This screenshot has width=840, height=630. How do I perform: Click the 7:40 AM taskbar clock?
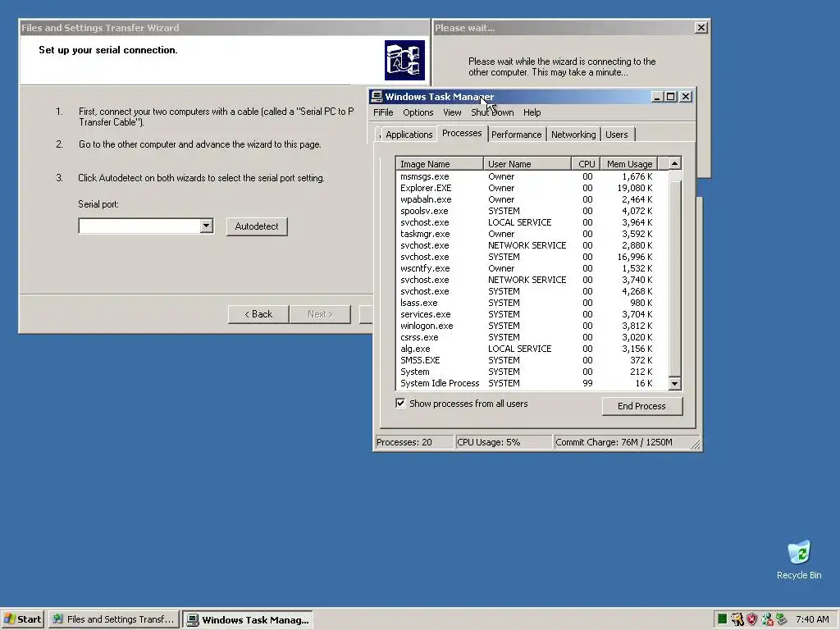[812, 619]
